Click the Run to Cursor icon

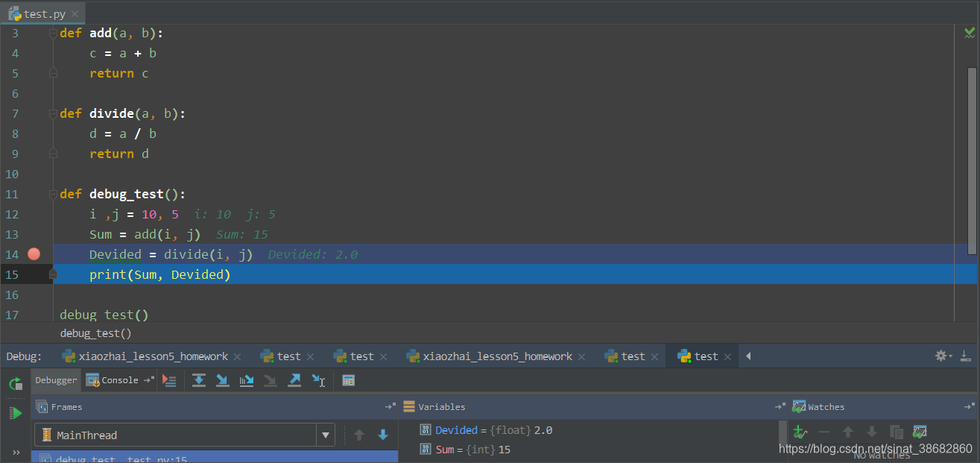(x=318, y=380)
